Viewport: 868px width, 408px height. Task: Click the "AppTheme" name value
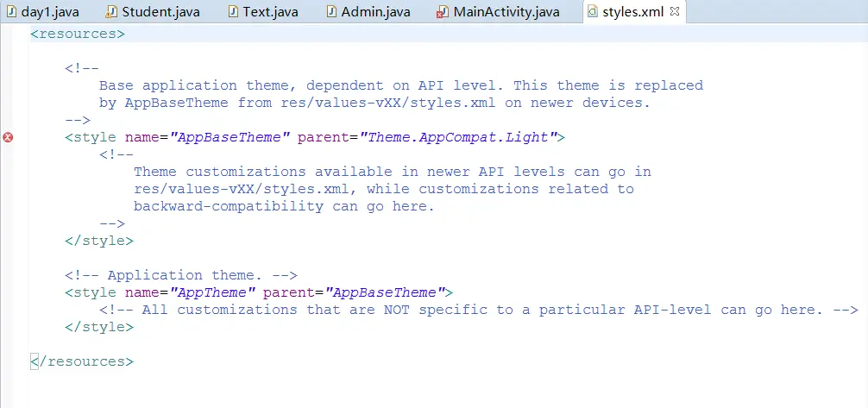tap(212, 292)
